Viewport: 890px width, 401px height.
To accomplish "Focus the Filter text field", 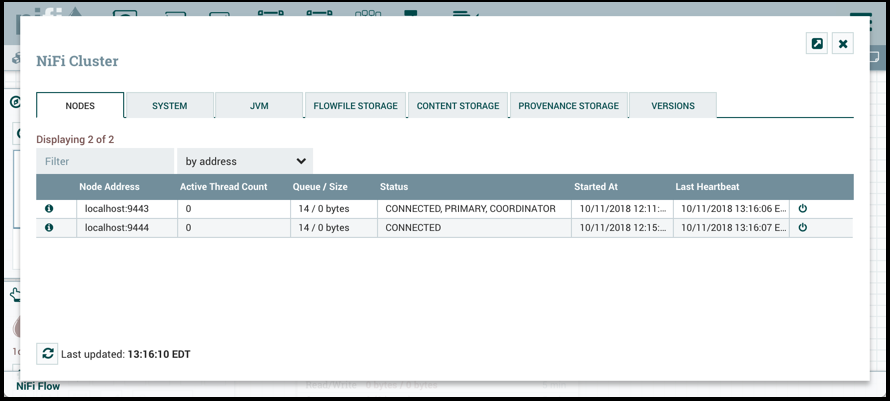I will coord(105,161).
